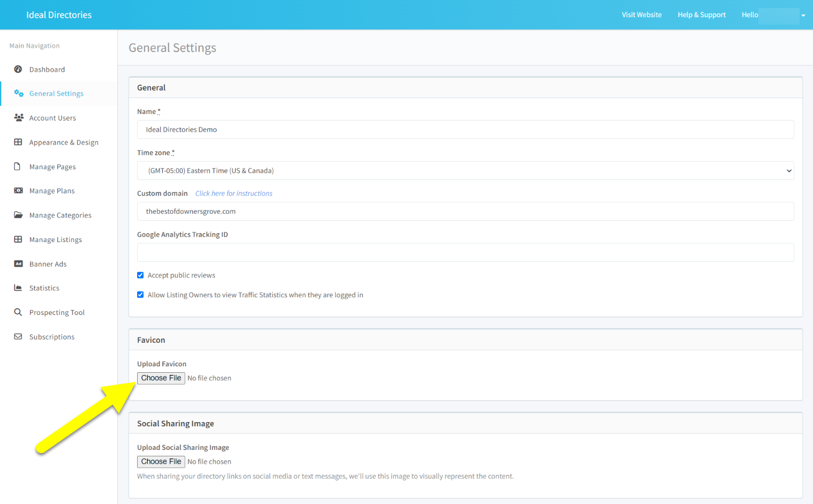Click the Appearance & Design layout icon
This screenshot has height=504, width=813.
pos(18,142)
